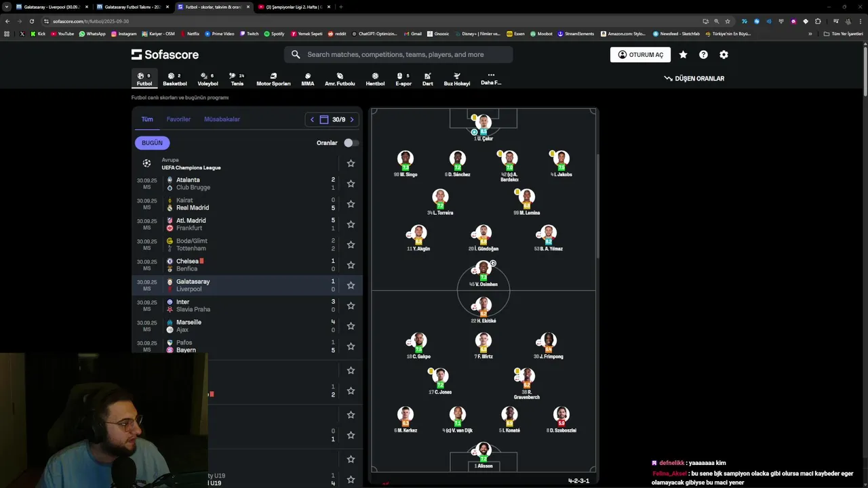Viewport: 868px width, 488px height.
Task: Open the Voleybol sport section
Action: pos(208,79)
